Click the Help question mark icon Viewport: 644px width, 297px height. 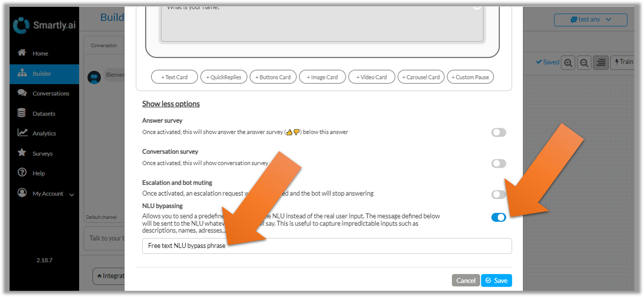22,172
